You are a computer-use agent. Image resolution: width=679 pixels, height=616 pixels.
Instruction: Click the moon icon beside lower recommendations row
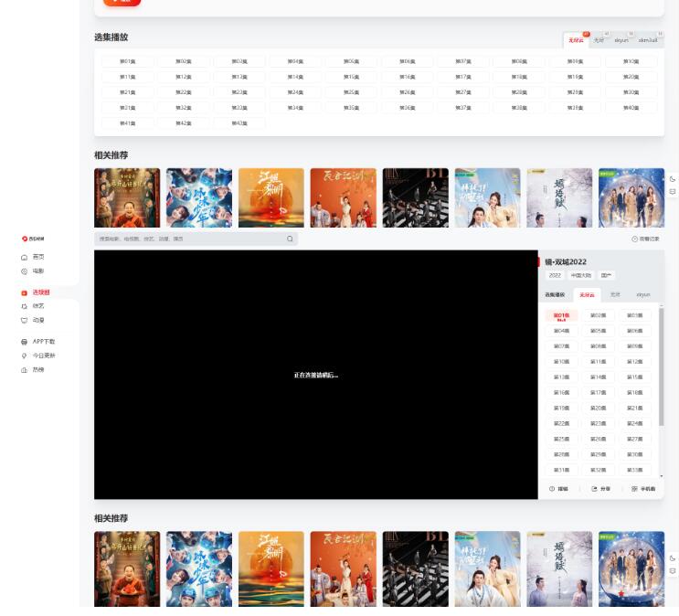673,558
